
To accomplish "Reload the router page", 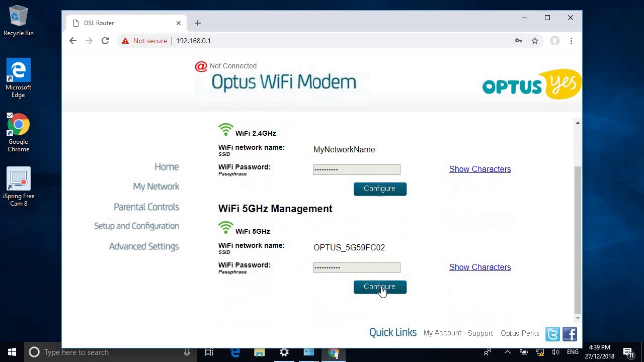I will pyautogui.click(x=105, y=41).
